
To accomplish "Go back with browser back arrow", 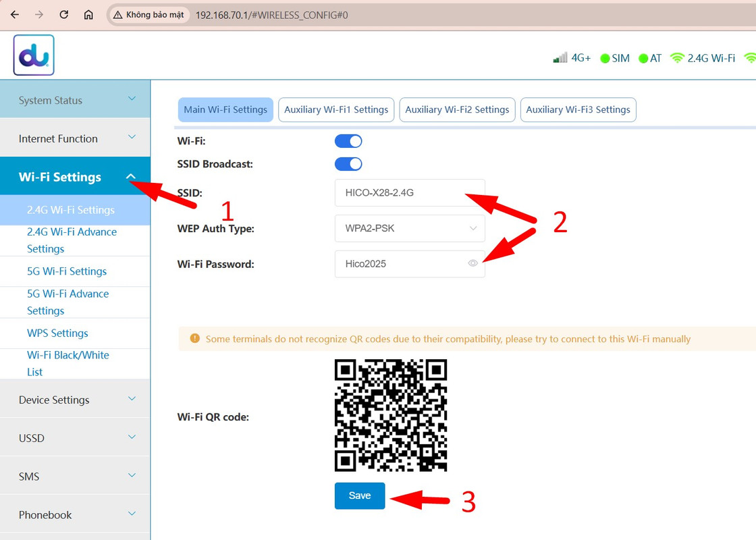I will 15,15.
